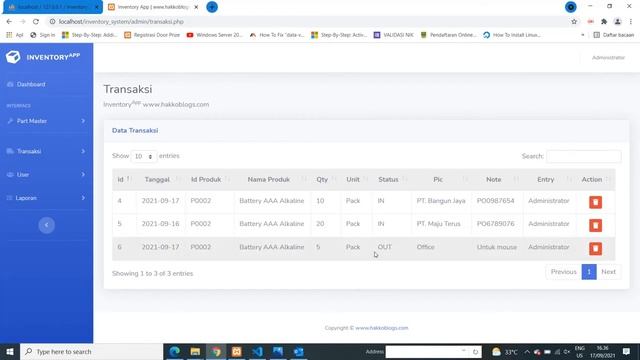Delete transaction row with id 5
Viewport: 640px width, 360px height.
595,225
